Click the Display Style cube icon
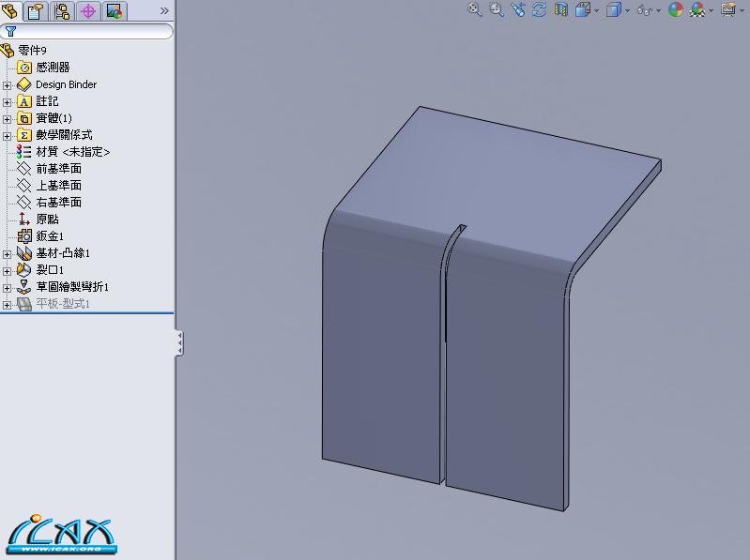Viewport: 750px width, 560px height. click(x=614, y=9)
